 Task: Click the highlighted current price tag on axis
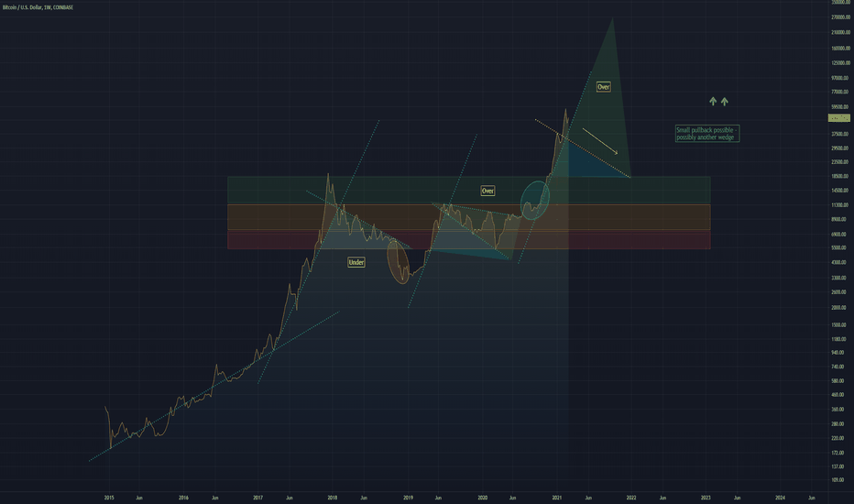tap(838, 118)
